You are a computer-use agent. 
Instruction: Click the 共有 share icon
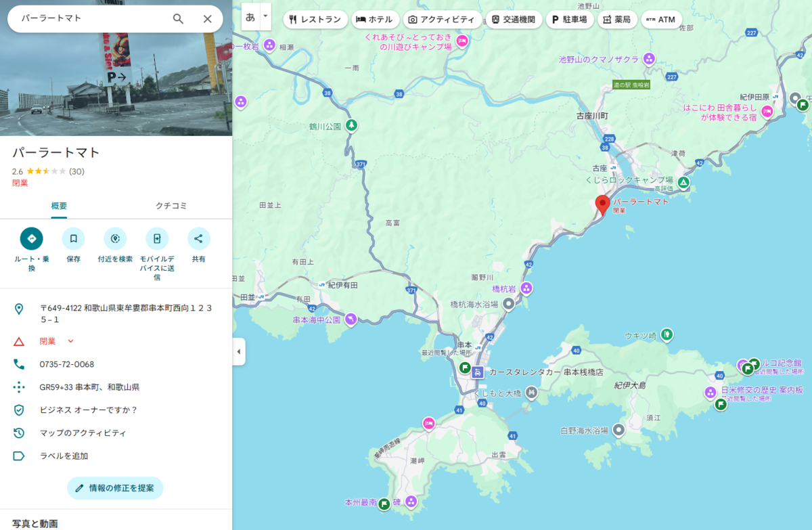coord(198,238)
